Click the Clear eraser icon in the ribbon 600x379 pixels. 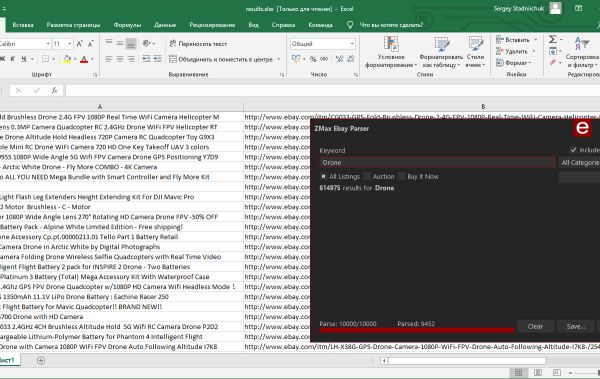[553, 62]
